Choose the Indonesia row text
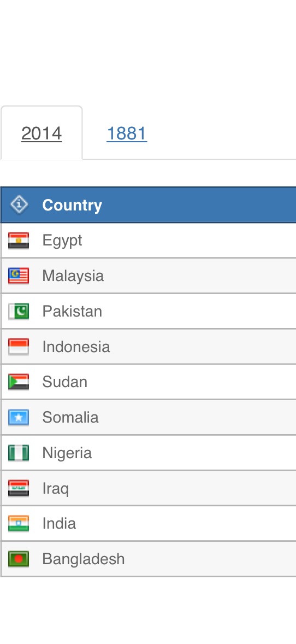The image size is (296, 644). click(x=76, y=347)
